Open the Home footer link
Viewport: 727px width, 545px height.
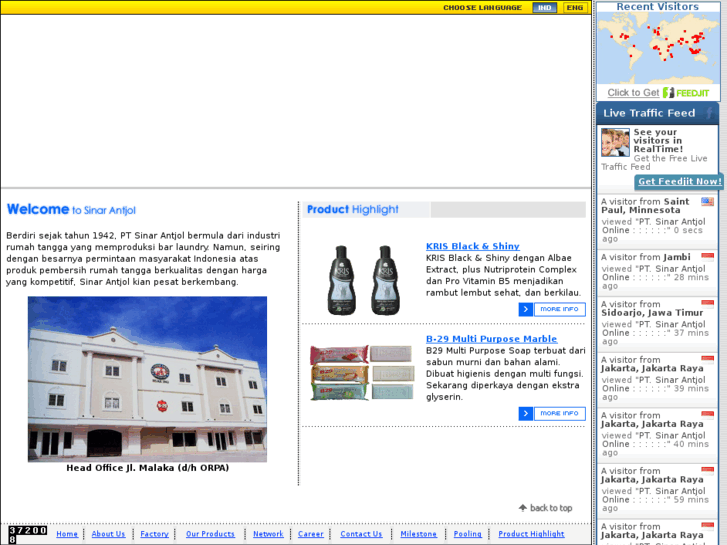pyautogui.click(x=67, y=534)
